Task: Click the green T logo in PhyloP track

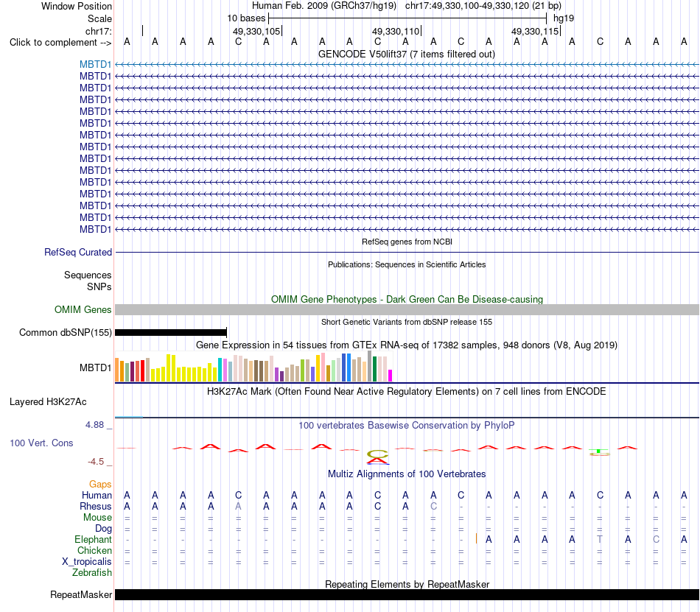Action: point(599,452)
